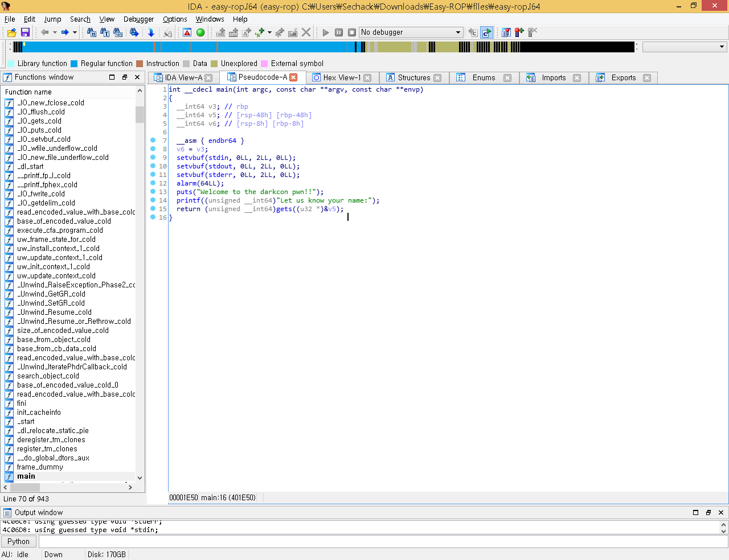Viewport: 729px width, 560px height.
Task: Open the Debugger menu
Action: (x=138, y=19)
